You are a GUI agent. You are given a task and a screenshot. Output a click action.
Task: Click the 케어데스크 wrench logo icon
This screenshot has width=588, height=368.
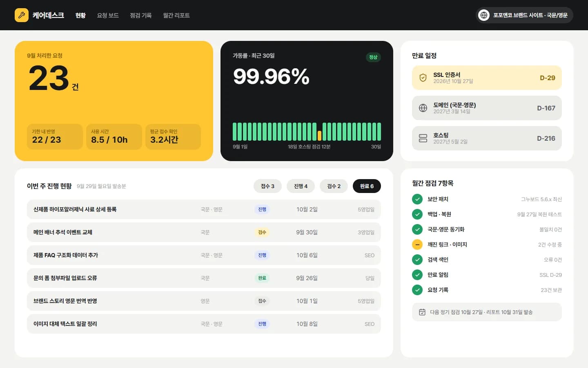[22, 15]
